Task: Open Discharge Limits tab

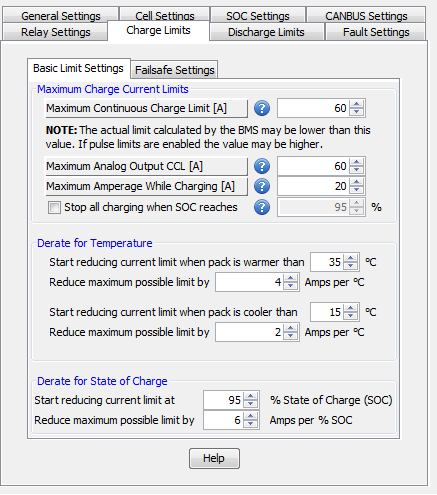Action: tap(266, 32)
